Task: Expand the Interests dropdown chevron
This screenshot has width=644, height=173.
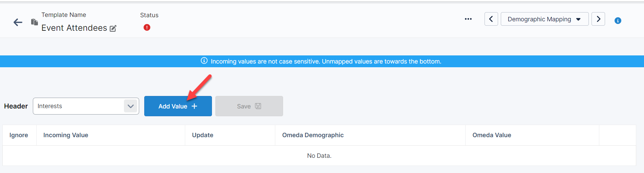Action: [131, 106]
